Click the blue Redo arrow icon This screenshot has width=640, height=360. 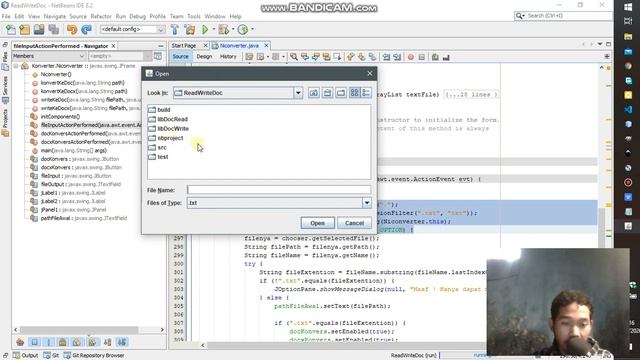(x=86, y=29)
